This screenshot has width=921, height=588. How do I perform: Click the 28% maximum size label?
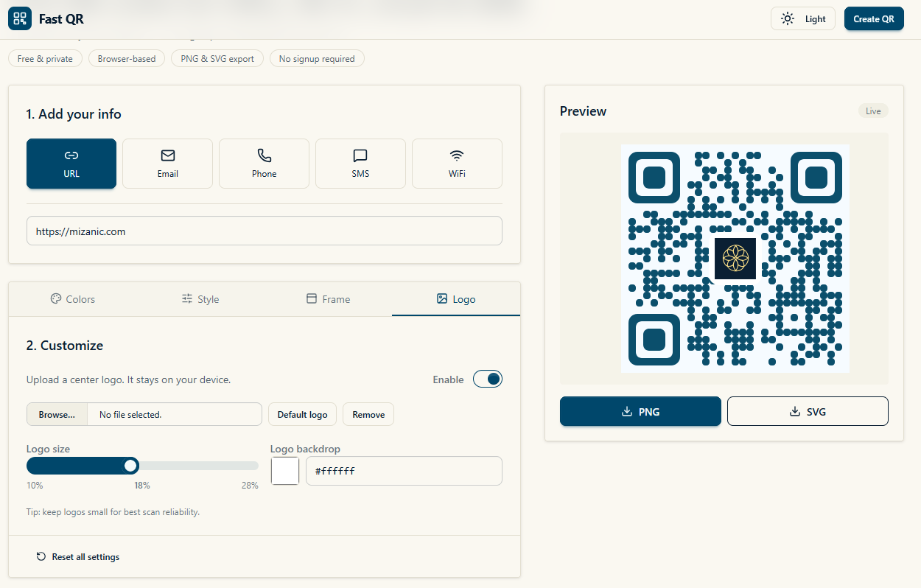(250, 486)
